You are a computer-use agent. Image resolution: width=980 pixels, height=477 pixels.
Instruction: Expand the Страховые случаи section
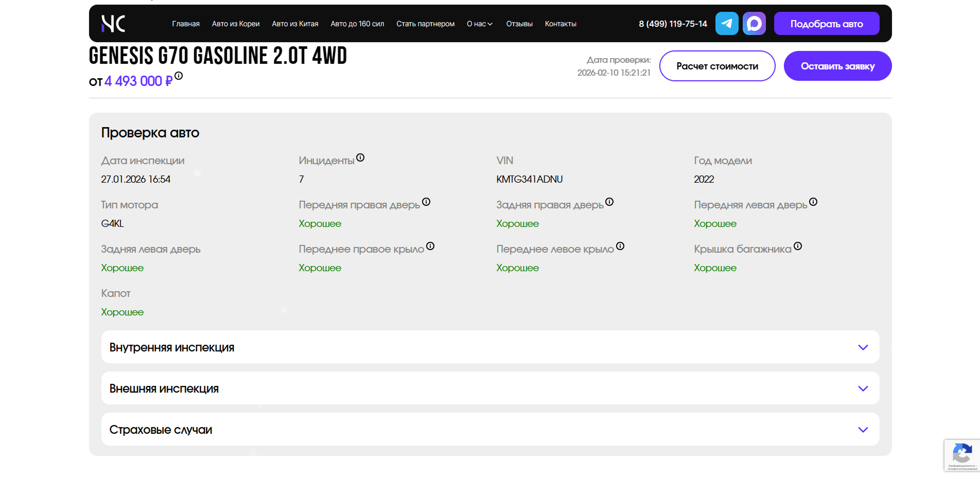pyautogui.click(x=490, y=430)
